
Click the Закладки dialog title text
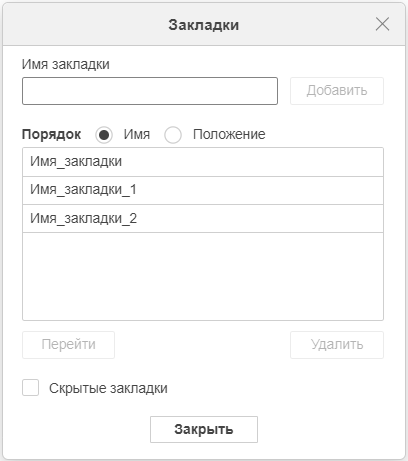204,25
